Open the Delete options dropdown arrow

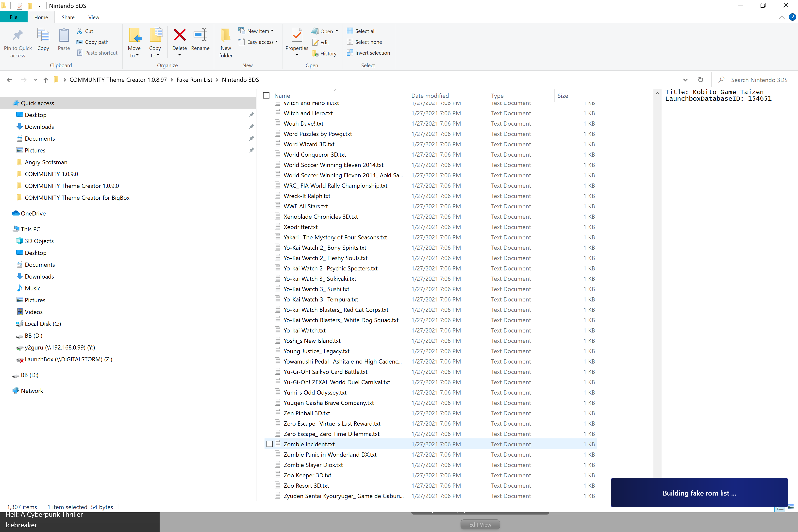click(180, 55)
